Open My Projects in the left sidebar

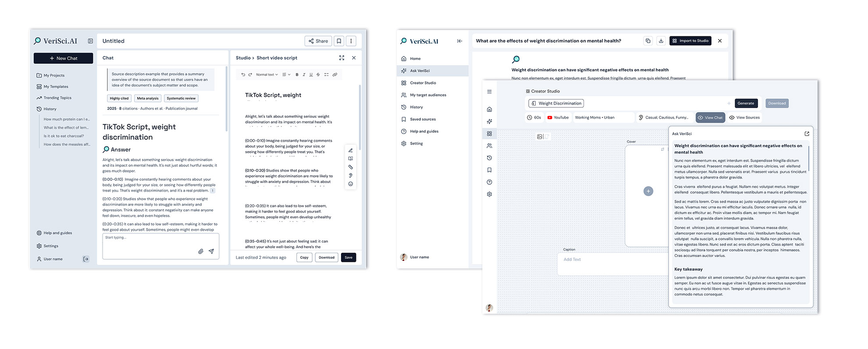coord(50,75)
